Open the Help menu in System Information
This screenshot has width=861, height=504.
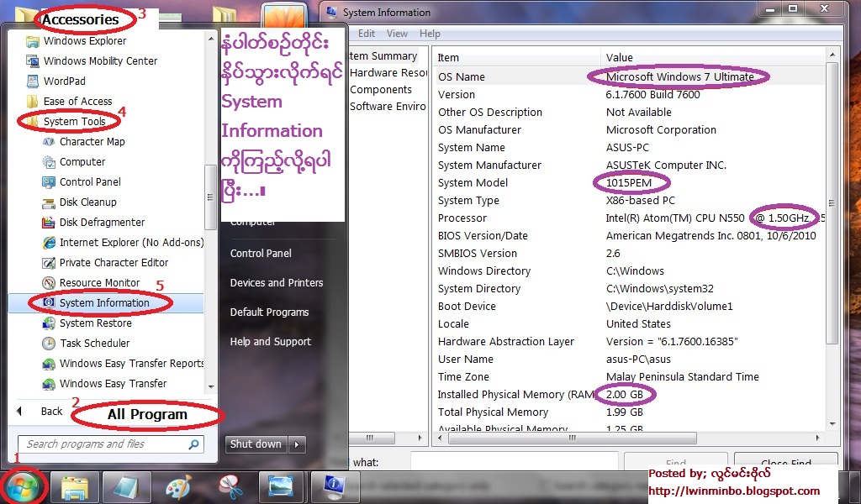coord(430,34)
